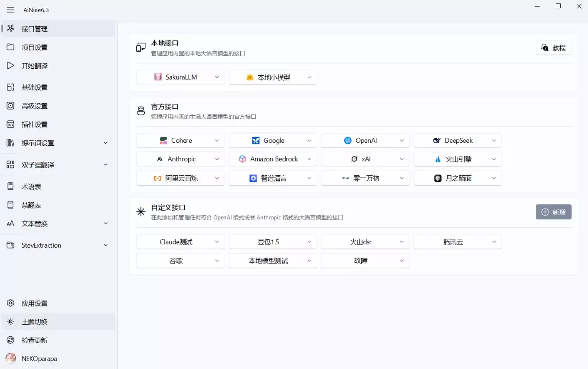Click the DeepSeek whale logo icon
The width and height of the screenshot is (588, 369).
point(437,141)
